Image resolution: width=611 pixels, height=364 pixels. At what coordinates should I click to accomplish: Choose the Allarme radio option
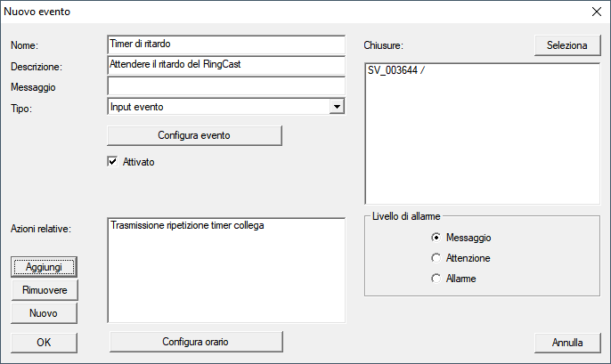[436, 279]
